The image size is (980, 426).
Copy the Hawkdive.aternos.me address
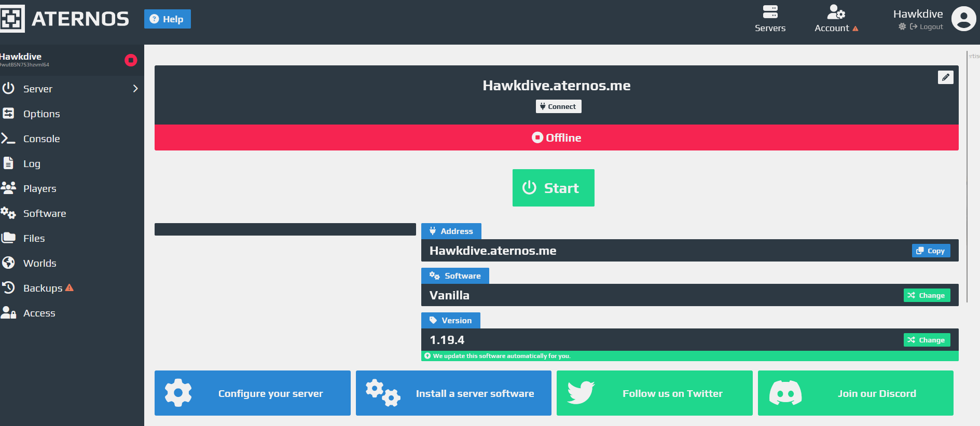pyautogui.click(x=931, y=251)
